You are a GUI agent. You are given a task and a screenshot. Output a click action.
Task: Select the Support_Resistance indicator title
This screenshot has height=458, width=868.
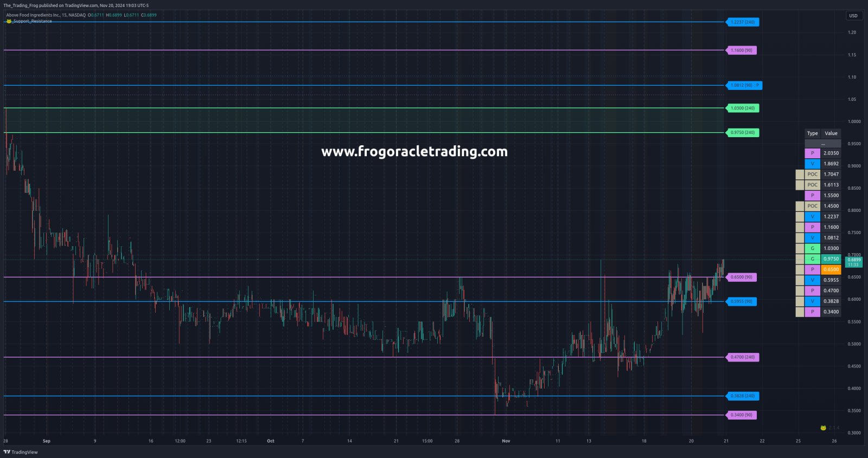click(33, 21)
